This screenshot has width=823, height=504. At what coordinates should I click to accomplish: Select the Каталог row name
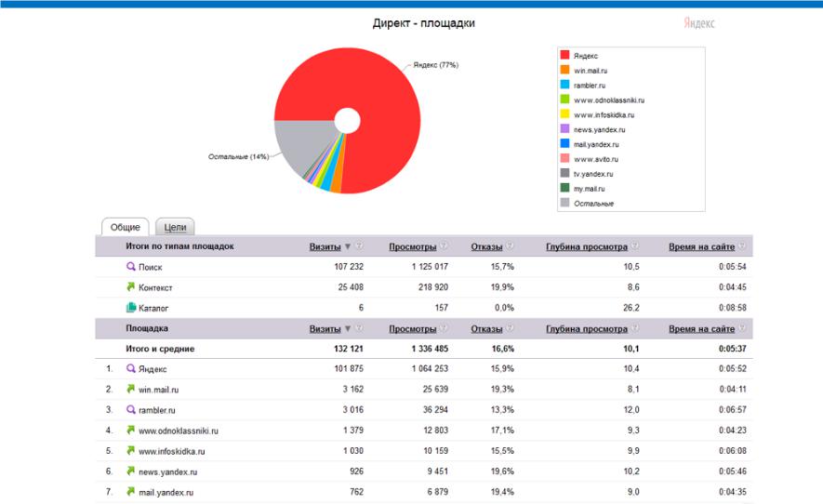coord(153,308)
